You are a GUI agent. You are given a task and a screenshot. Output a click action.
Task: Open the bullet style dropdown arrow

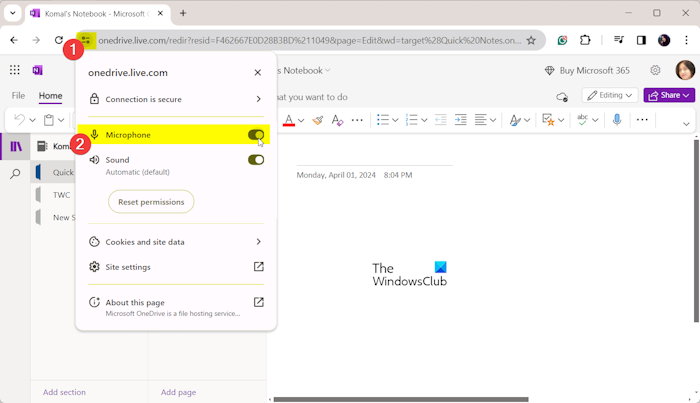coord(395,120)
